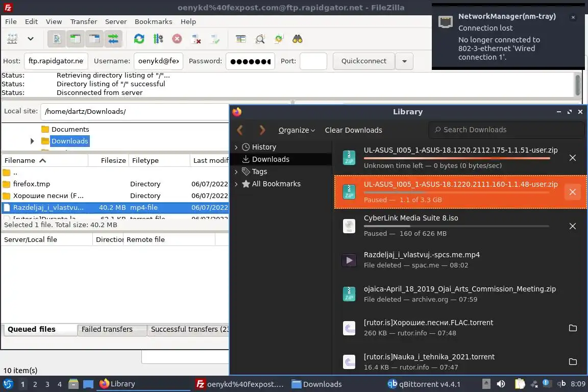
Task: Focus the Port input field
Action: pos(313,61)
